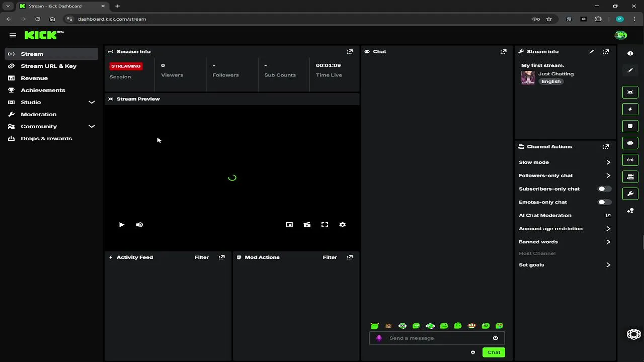Open chat settings gear next to Chat button
644x362 pixels.
(x=473, y=352)
